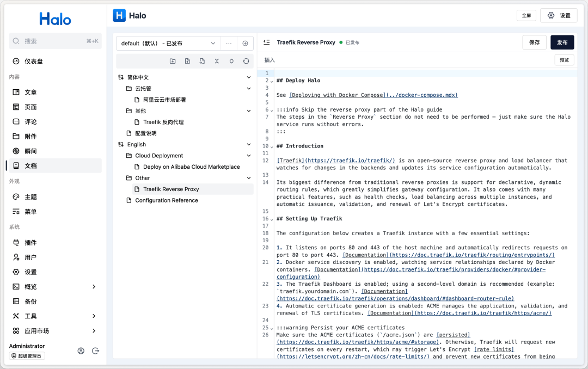This screenshot has height=369, width=588.
Task: Select the Traefik Reverse Proxy tree item
Action: (193, 189)
